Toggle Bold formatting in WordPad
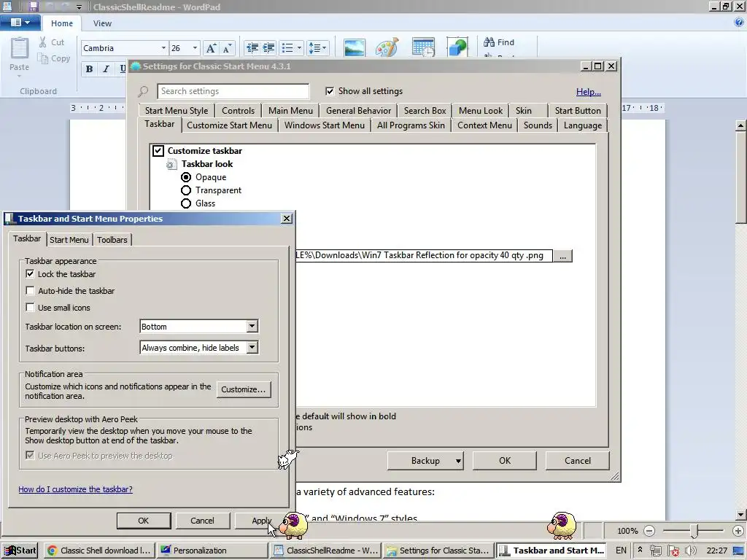 pyautogui.click(x=89, y=69)
